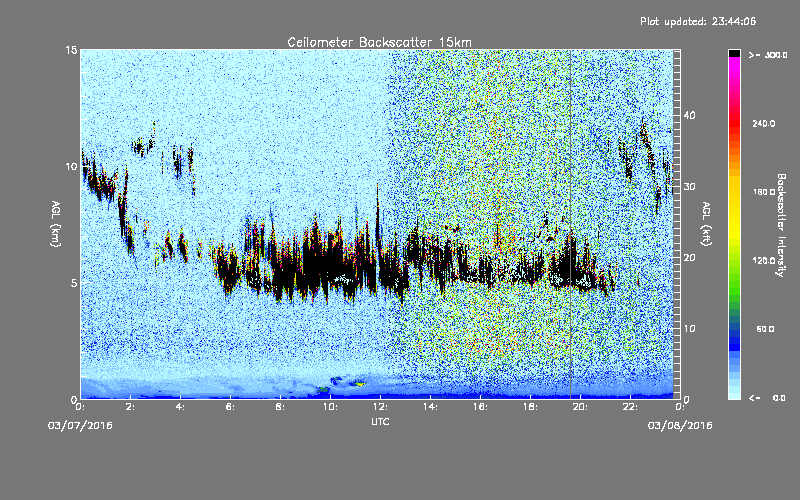Viewport: 800px width, 500px height.
Task: Select the vertical "Backscatter Intensity" colorbar title
Action: pos(781,225)
